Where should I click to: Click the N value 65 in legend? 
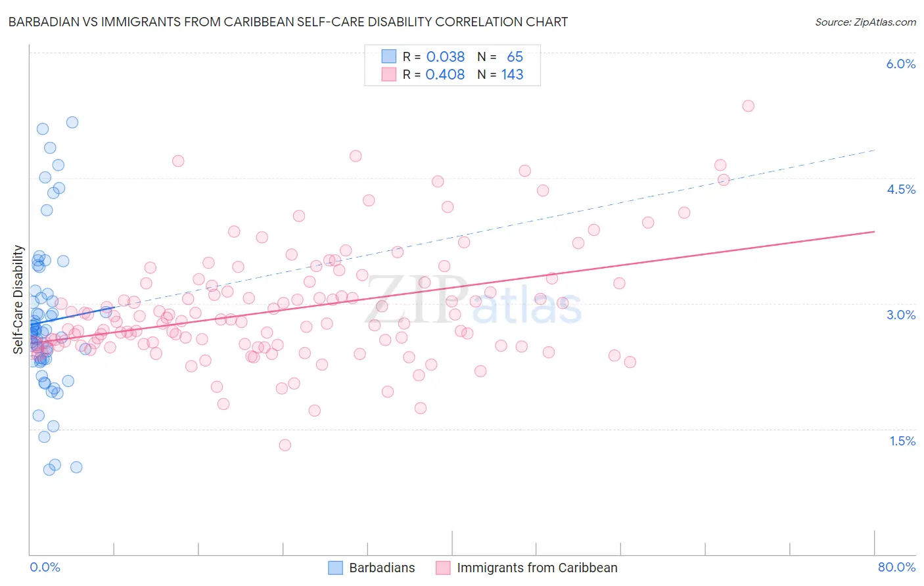pyautogui.click(x=515, y=56)
